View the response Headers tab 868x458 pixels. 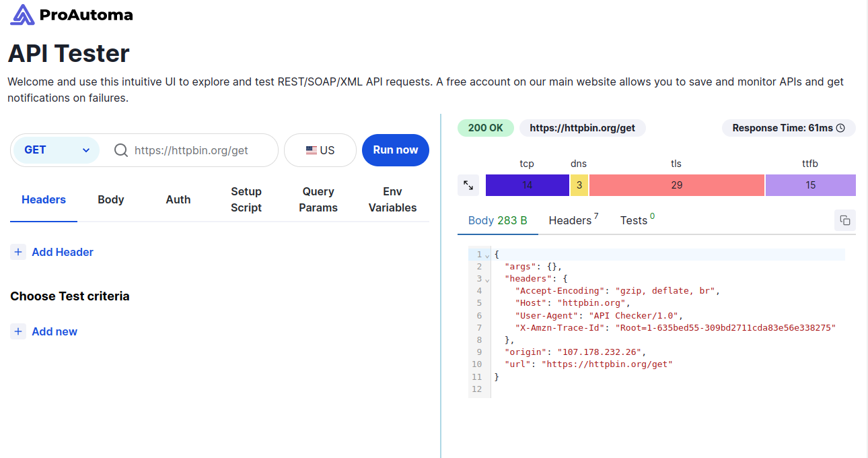569,220
